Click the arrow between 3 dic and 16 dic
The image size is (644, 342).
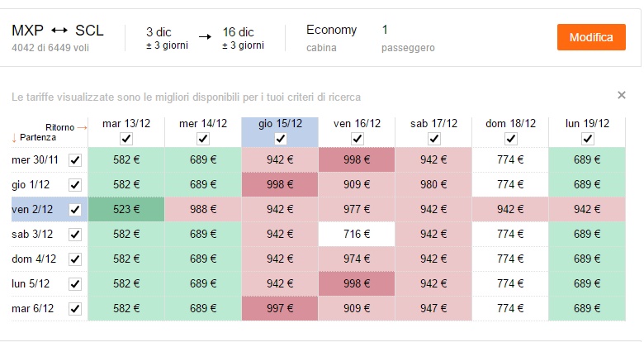coord(205,37)
